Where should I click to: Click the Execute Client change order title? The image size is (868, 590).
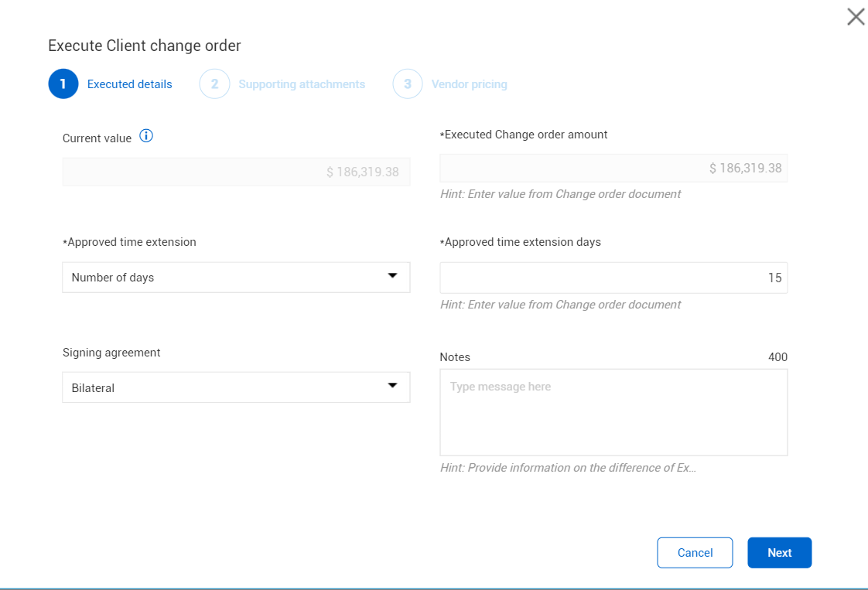(x=145, y=46)
